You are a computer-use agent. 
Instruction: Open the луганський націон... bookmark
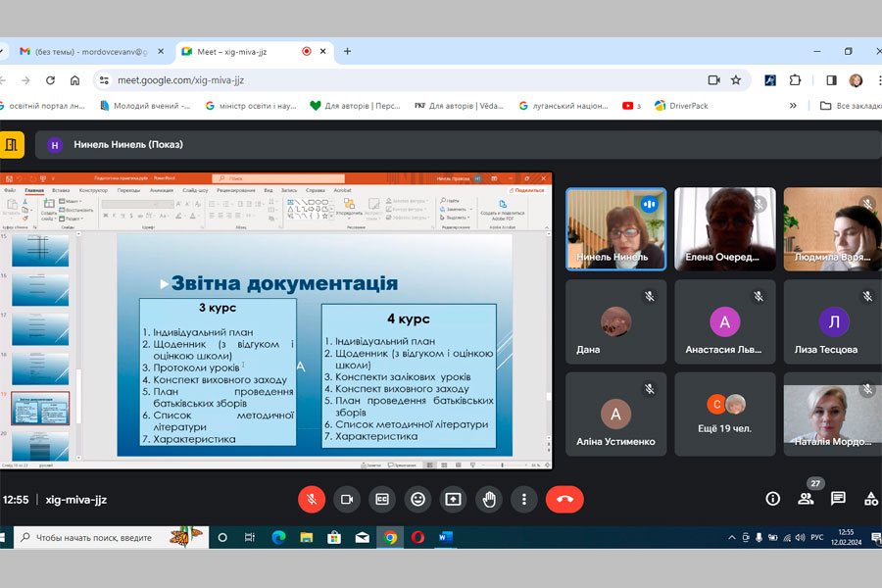coord(563,106)
